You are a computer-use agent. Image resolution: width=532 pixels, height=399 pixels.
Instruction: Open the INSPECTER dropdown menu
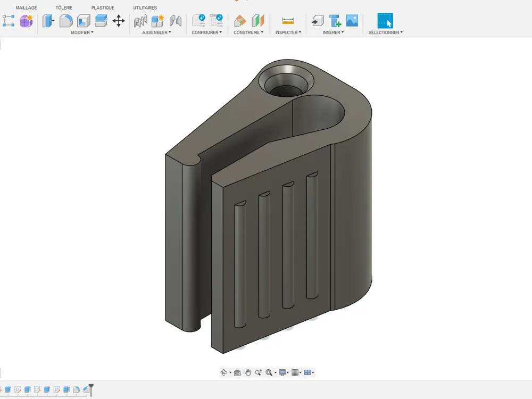(288, 32)
